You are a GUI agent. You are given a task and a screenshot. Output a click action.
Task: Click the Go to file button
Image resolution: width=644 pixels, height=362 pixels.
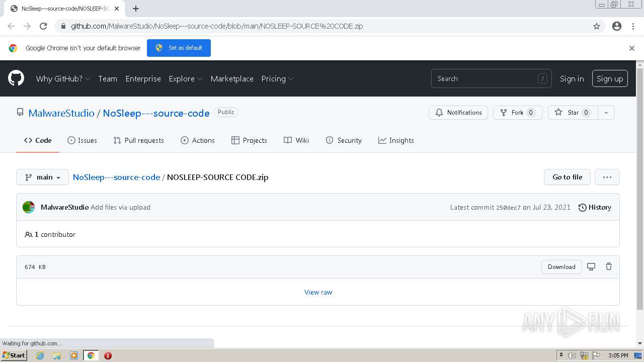point(567,177)
